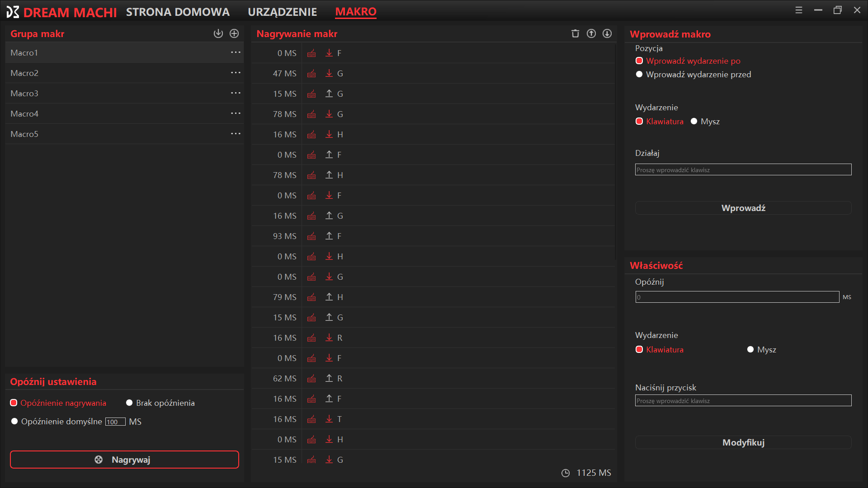Move the macro event up with the up-arrow icon
This screenshot has width=868, height=488.
591,33
